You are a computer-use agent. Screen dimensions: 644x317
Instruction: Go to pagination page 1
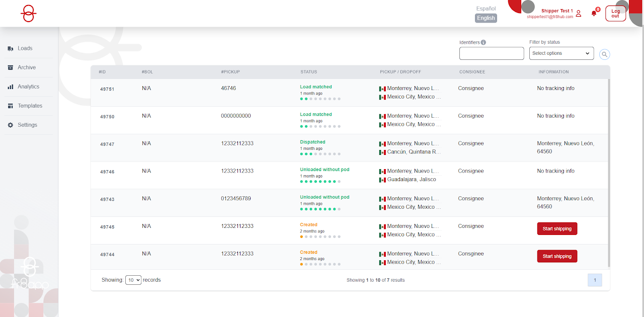click(595, 280)
